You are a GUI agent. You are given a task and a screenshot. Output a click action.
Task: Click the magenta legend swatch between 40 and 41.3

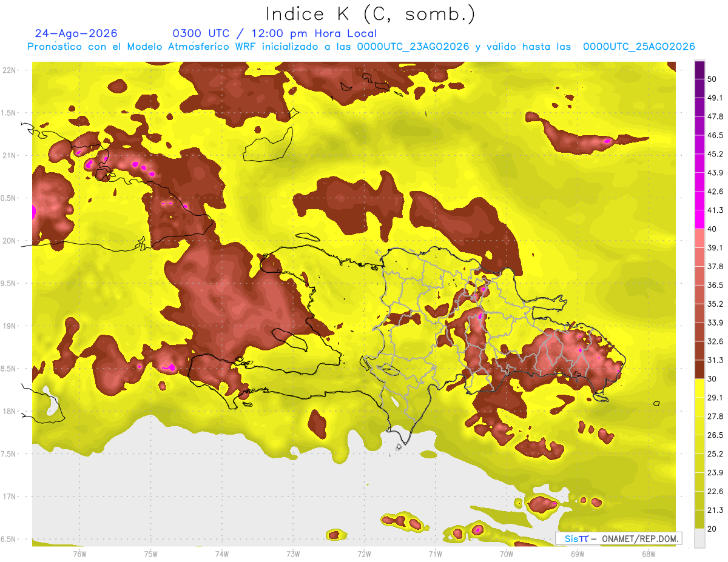pos(700,219)
